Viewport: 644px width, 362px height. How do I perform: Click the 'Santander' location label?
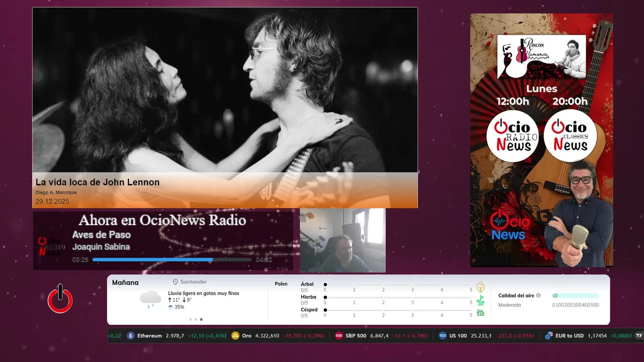[194, 282]
